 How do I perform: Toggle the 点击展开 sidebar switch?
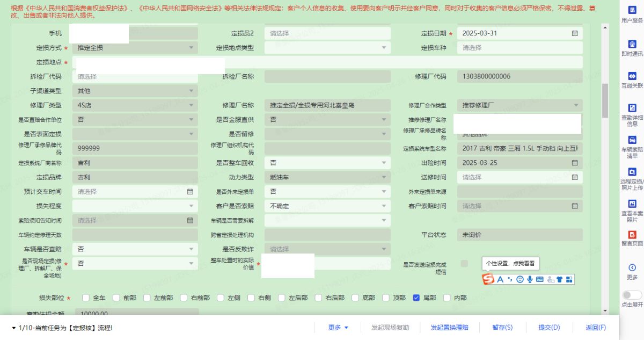click(x=632, y=295)
